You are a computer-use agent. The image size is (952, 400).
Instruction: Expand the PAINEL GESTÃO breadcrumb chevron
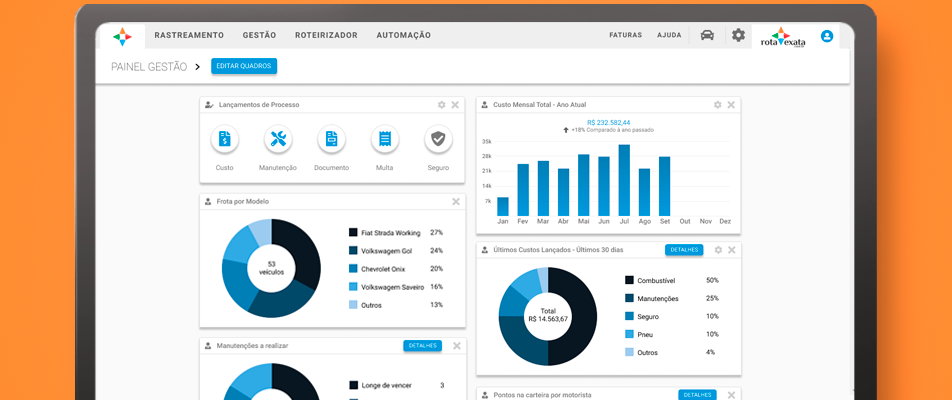197,67
